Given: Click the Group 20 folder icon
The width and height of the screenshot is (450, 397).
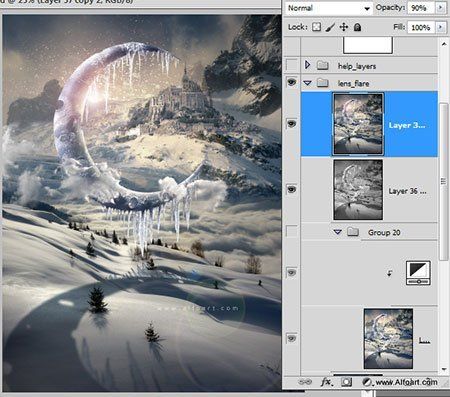Looking at the screenshot, I should point(353,232).
